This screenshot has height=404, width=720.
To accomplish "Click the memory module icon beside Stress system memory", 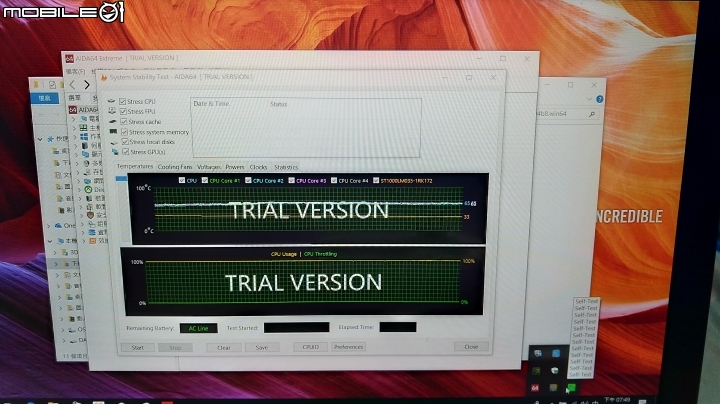I will tap(113, 131).
